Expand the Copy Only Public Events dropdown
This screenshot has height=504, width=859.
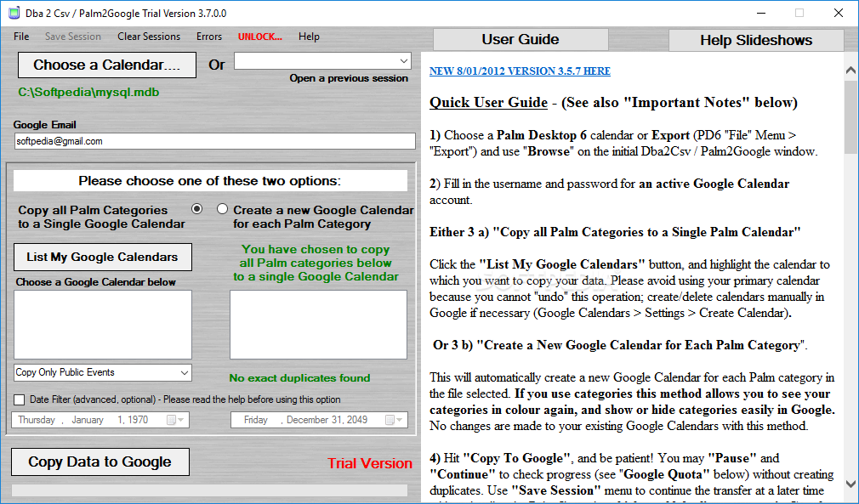tap(184, 372)
